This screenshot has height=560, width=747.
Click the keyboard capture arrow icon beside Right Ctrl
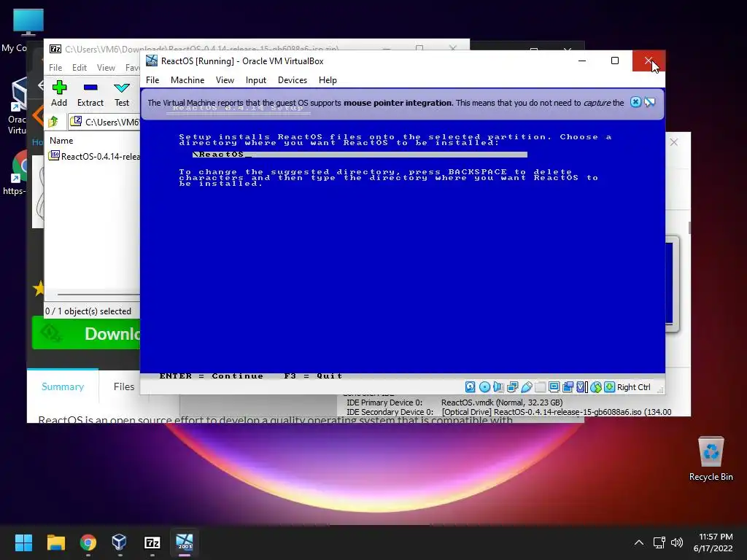(x=609, y=387)
